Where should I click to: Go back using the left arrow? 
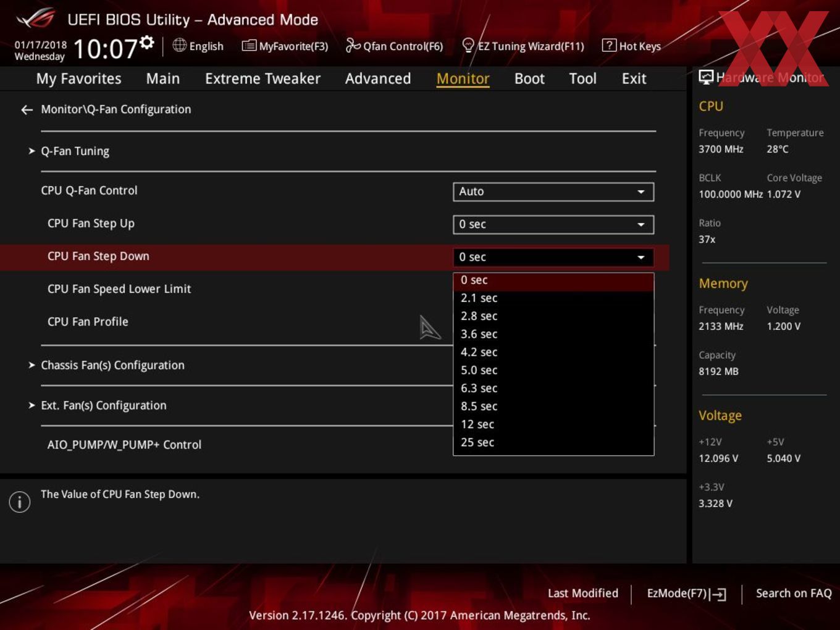27,110
